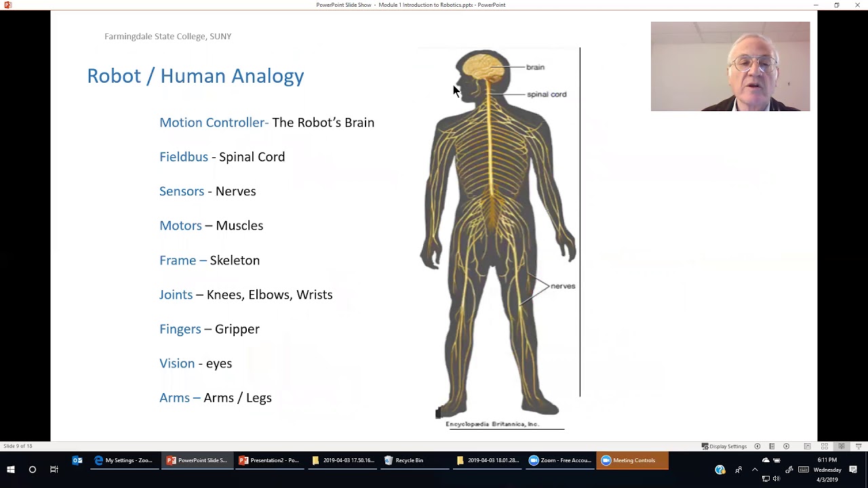Expand hidden system tray icons
This screenshot has width=868, height=488.
coord(755,469)
